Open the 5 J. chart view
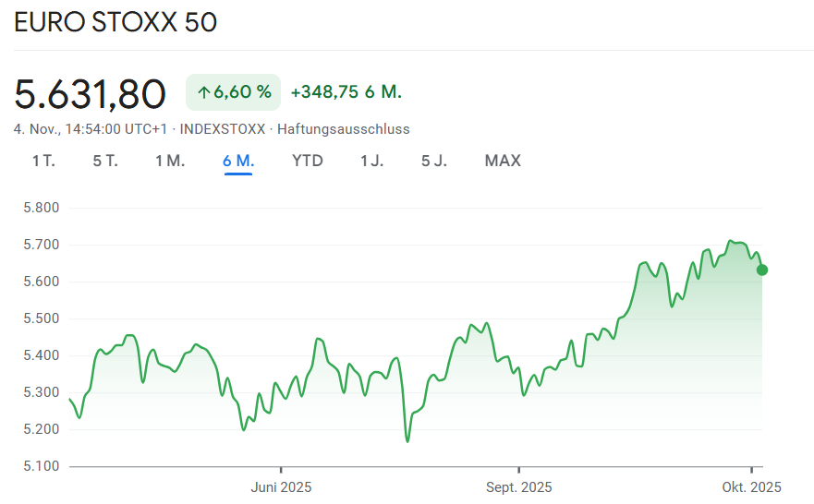Viewport: 814px width, 504px height. [x=434, y=161]
